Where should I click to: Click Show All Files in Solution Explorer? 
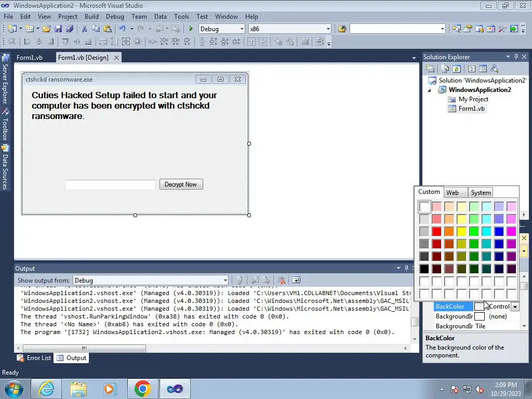[x=445, y=69]
